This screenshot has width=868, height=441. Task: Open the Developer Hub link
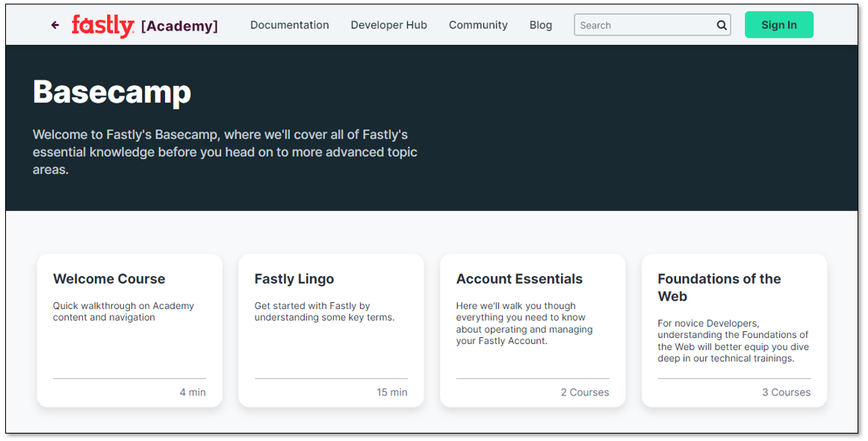point(388,25)
